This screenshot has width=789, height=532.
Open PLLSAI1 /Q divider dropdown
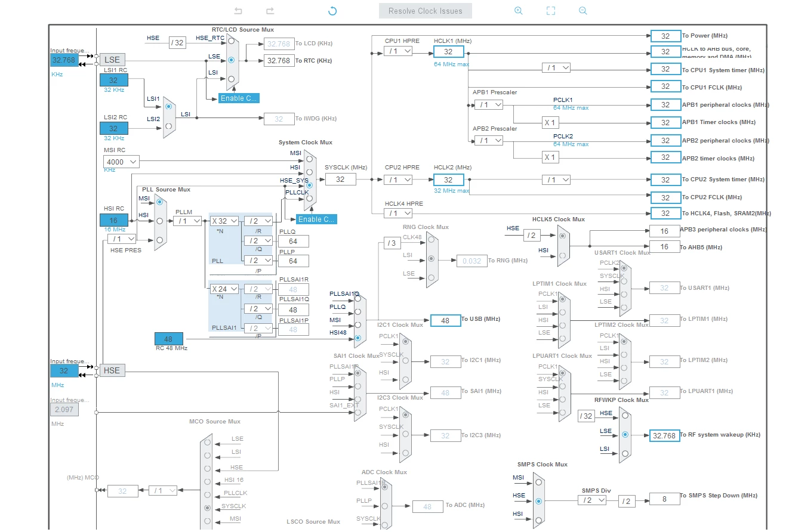coord(258,308)
